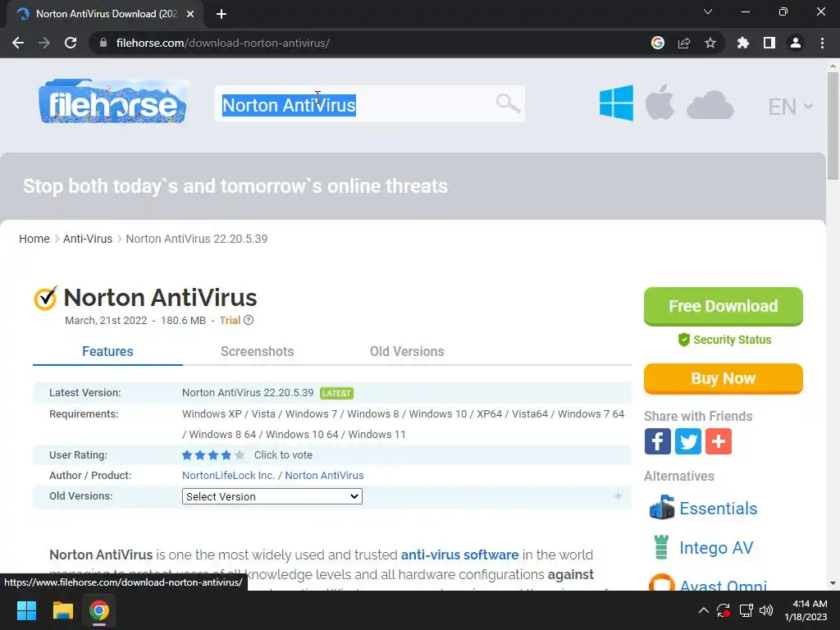Go back in browser history
Viewport: 840px width, 630px height.
[x=18, y=43]
